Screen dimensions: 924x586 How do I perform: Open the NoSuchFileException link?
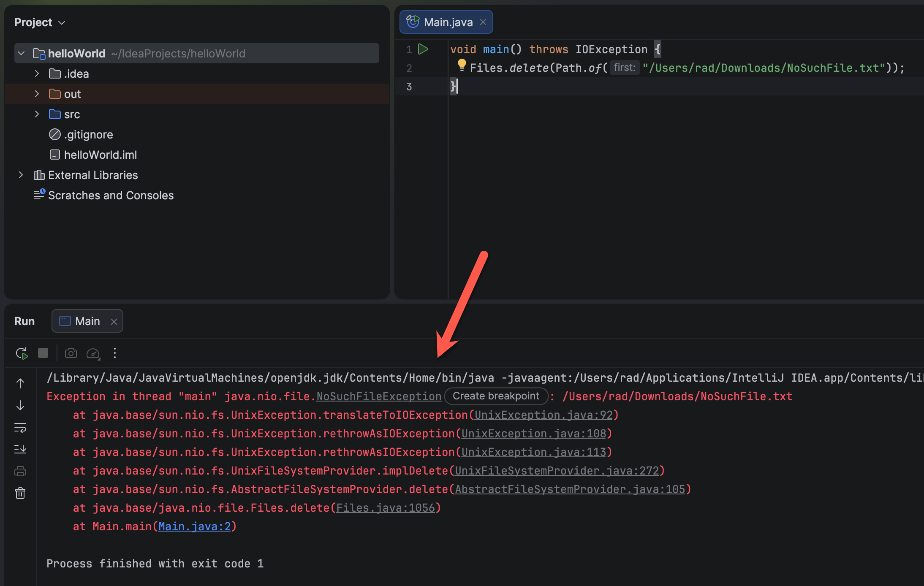click(379, 396)
